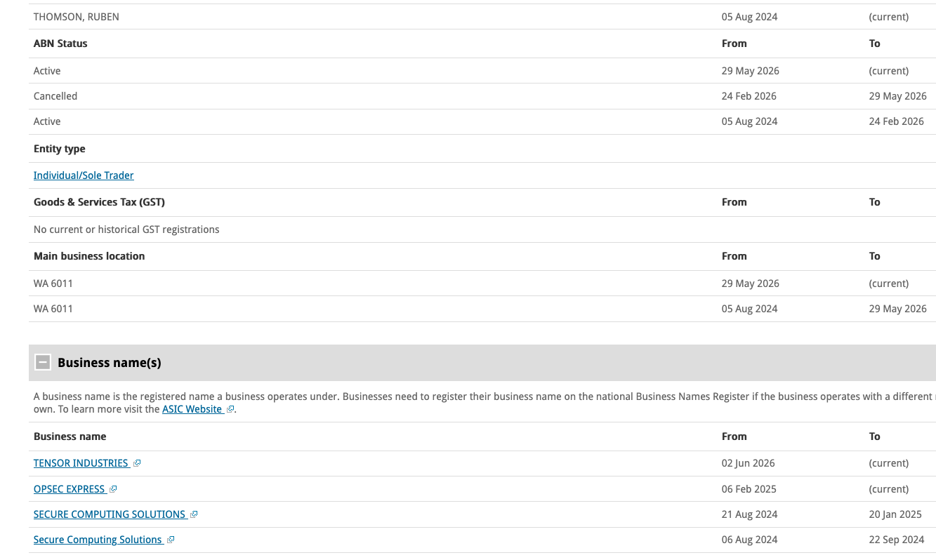This screenshot has width=936, height=560.
Task: Click the Business name column header
Action: click(70, 436)
